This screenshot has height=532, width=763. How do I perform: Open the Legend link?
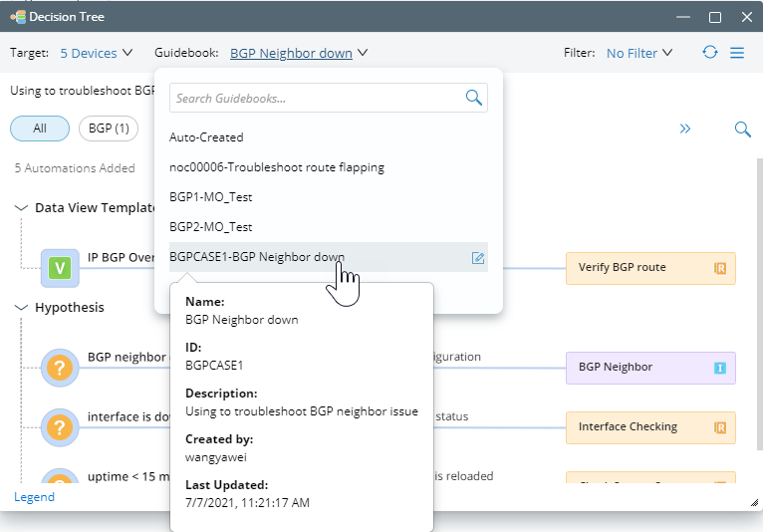point(34,497)
